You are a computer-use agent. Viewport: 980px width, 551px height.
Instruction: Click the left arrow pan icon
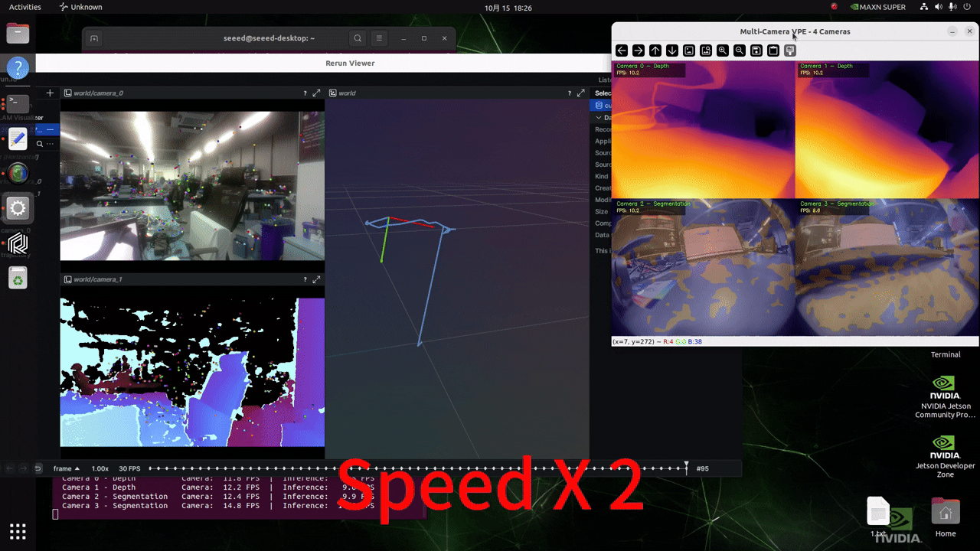click(622, 51)
